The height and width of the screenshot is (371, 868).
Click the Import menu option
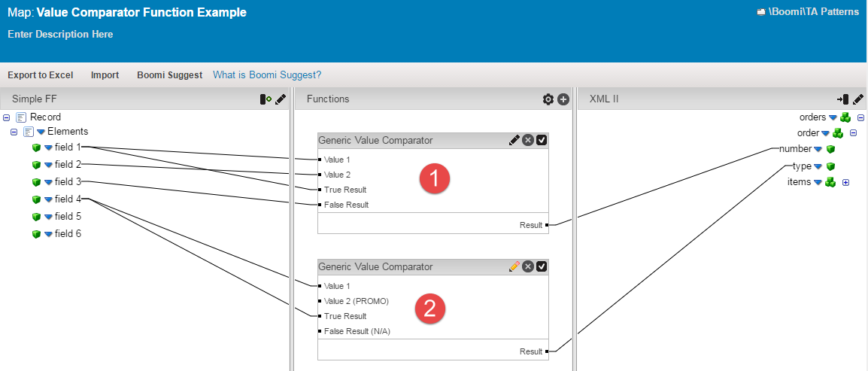(x=105, y=75)
